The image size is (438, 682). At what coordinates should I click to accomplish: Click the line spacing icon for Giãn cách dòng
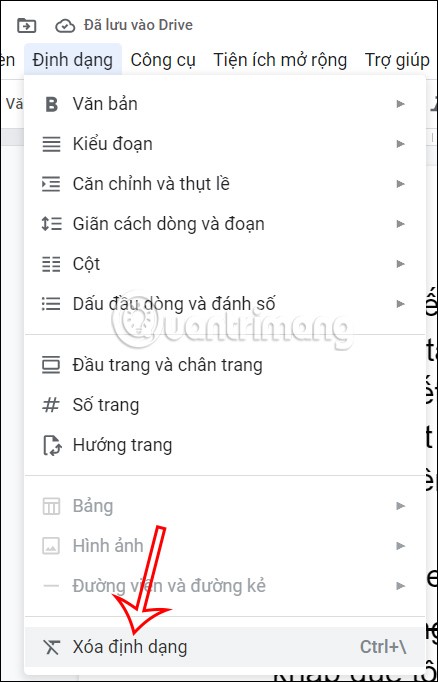click(x=51, y=224)
